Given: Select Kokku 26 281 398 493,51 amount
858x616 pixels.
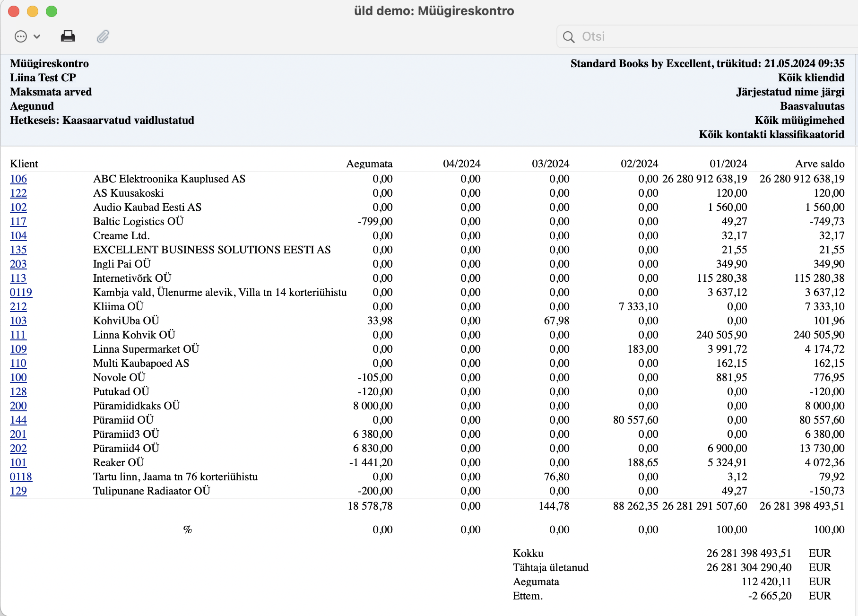Looking at the screenshot, I should tap(749, 553).
